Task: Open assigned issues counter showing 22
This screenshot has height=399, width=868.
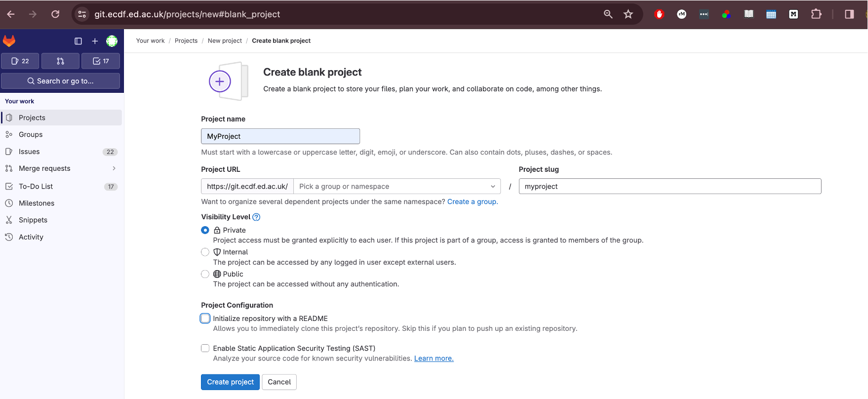Action: pyautogui.click(x=20, y=61)
